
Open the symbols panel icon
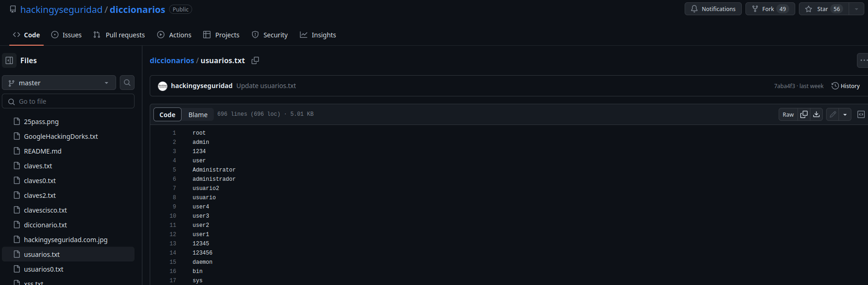coord(861,114)
